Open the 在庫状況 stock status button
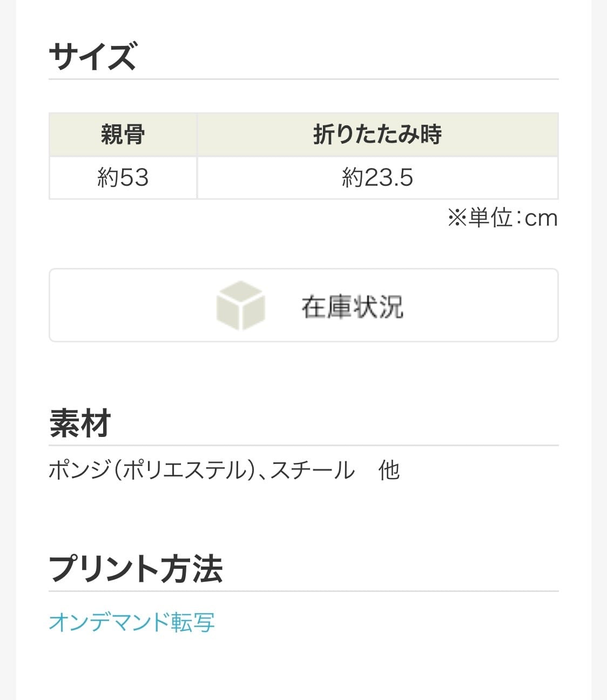 tap(352, 306)
